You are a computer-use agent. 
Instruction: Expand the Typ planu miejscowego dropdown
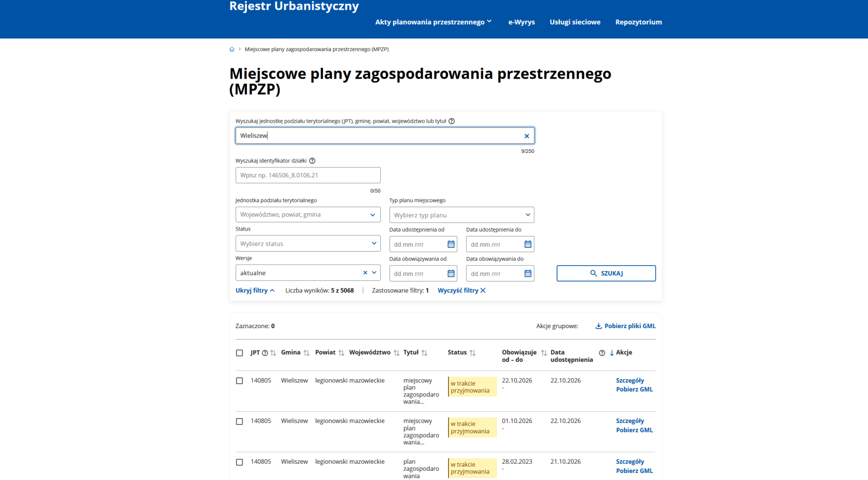[x=462, y=215]
